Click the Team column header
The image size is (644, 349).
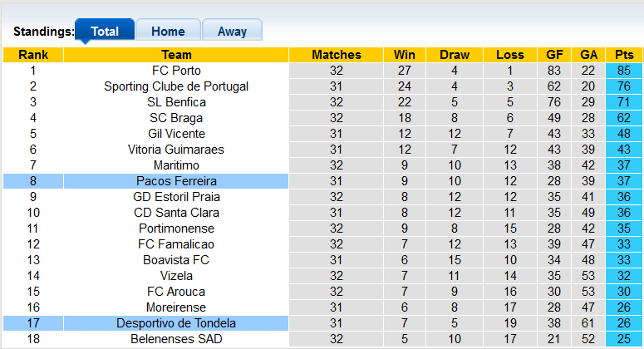[176, 55]
